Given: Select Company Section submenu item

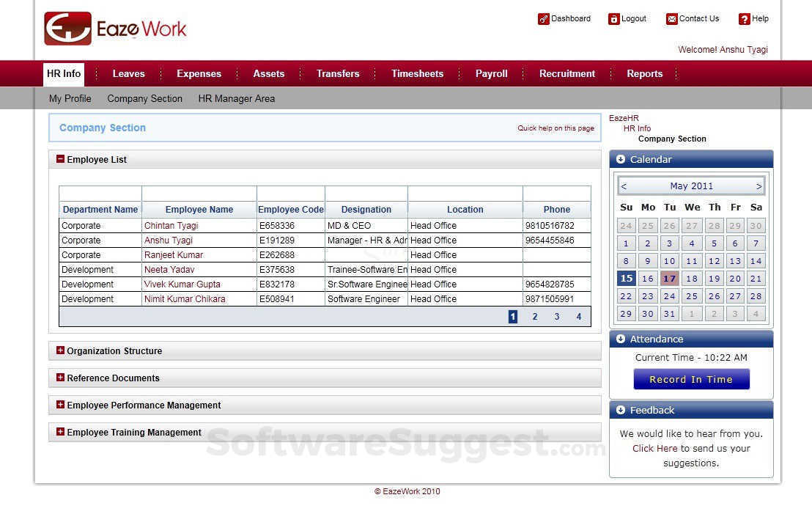Looking at the screenshot, I should click(x=144, y=98).
